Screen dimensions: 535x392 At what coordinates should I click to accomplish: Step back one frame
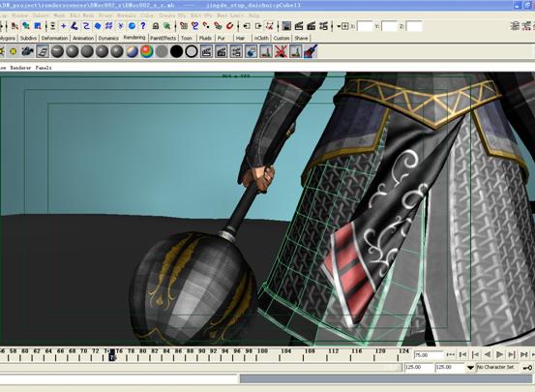click(x=462, y=355)
